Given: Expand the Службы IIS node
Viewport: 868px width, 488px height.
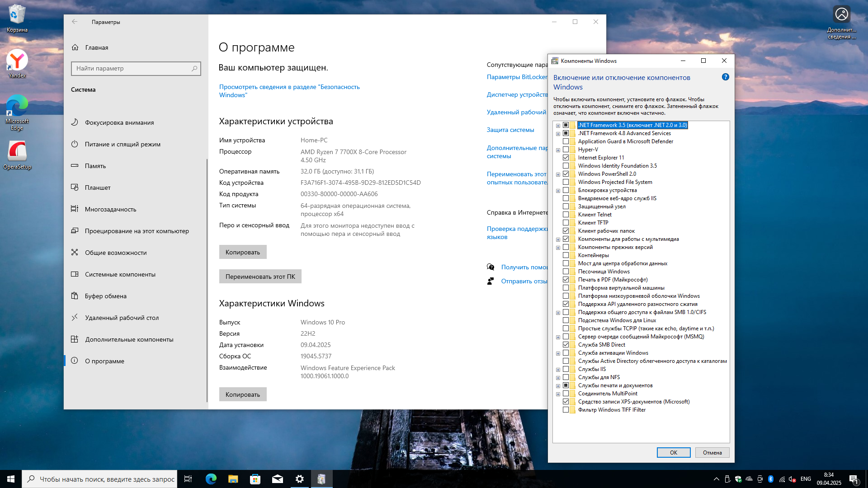Looking at the screenshot, I should tap(558, 370).
